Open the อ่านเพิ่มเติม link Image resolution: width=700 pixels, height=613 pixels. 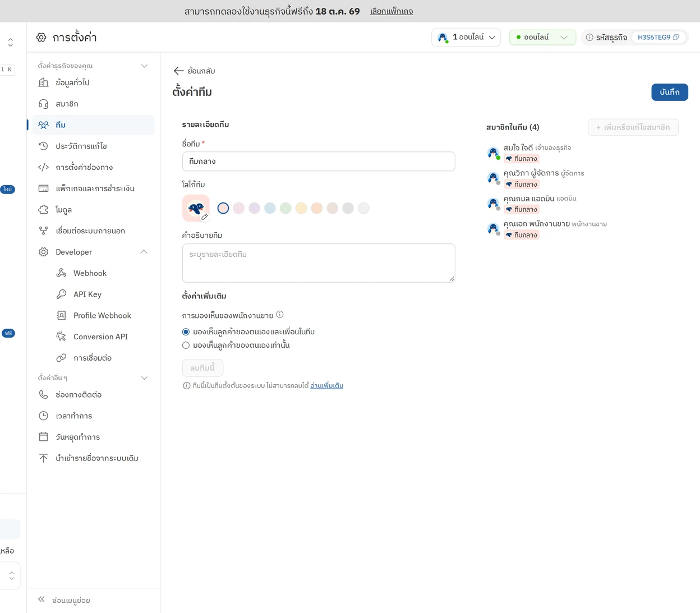(327, 386)
